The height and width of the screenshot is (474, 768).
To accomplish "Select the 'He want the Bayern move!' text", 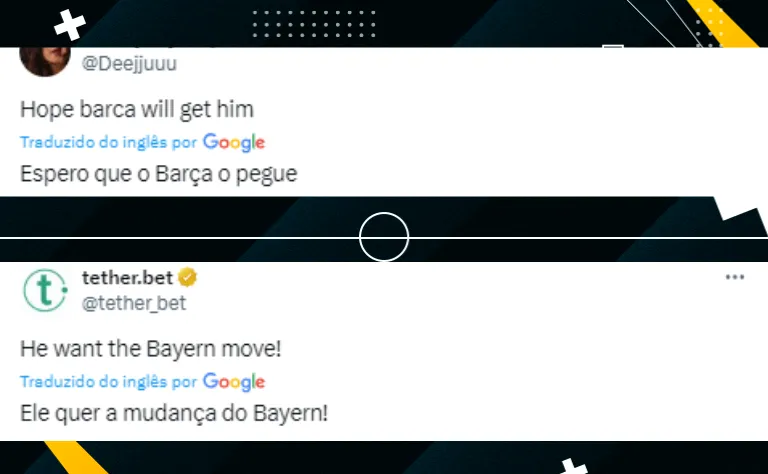I will click(150, 349).
